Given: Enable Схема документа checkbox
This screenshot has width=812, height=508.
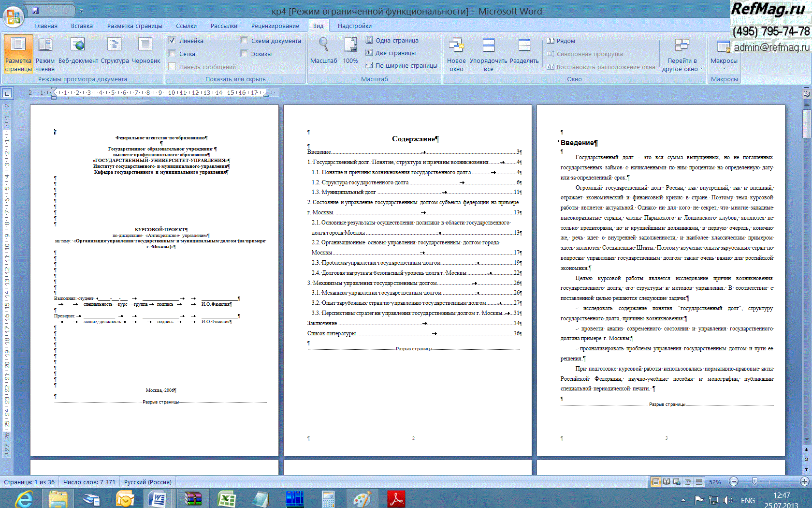Looking at the screenshot, I should (x=245, y=41).
